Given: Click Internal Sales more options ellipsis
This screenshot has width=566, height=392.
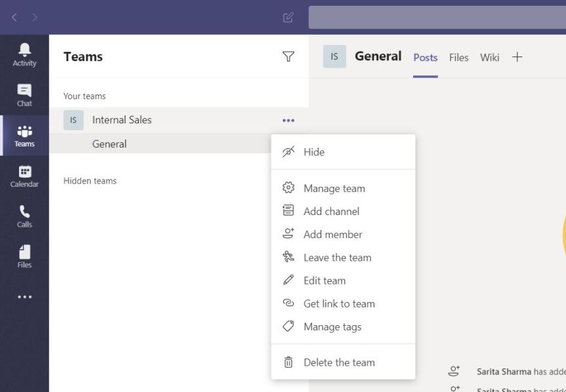Looking at the screenshot, I should (288, 121).
